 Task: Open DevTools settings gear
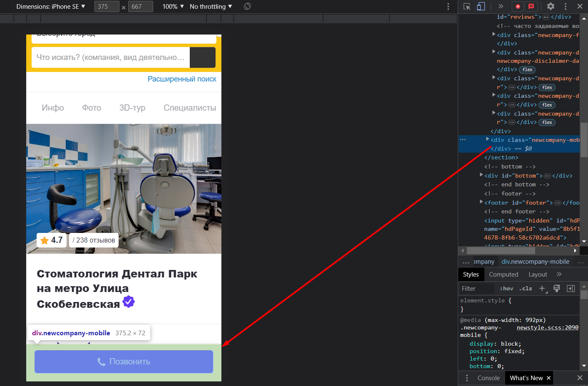(551, 6)
